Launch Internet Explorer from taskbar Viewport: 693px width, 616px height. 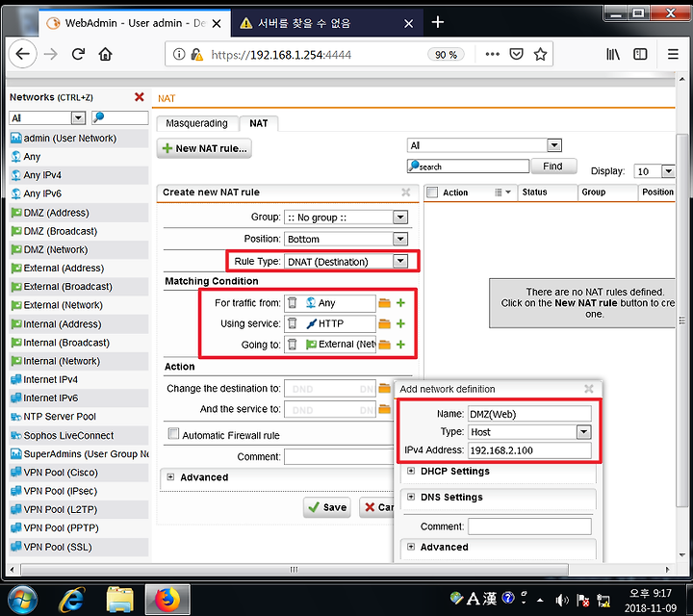pyautogui.click(x=71, y=600)
